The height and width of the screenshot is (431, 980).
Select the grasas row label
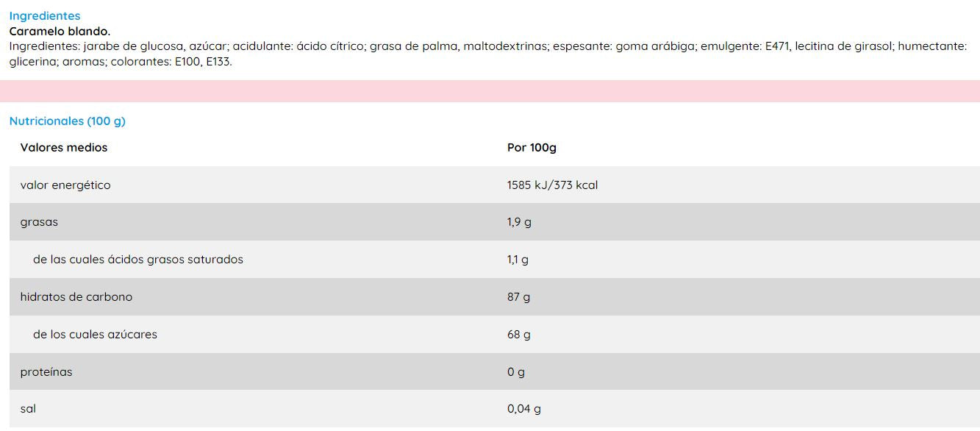39,222
